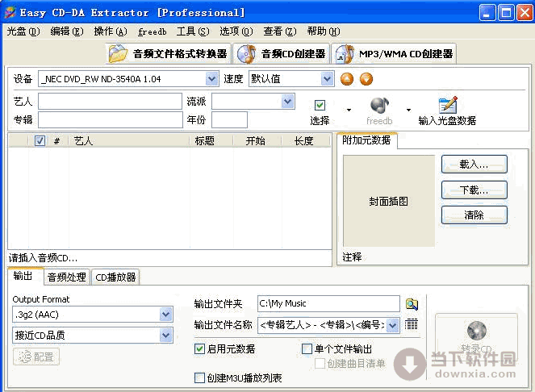Toggle the select-all tracks checkbox in header

[40, 140]
